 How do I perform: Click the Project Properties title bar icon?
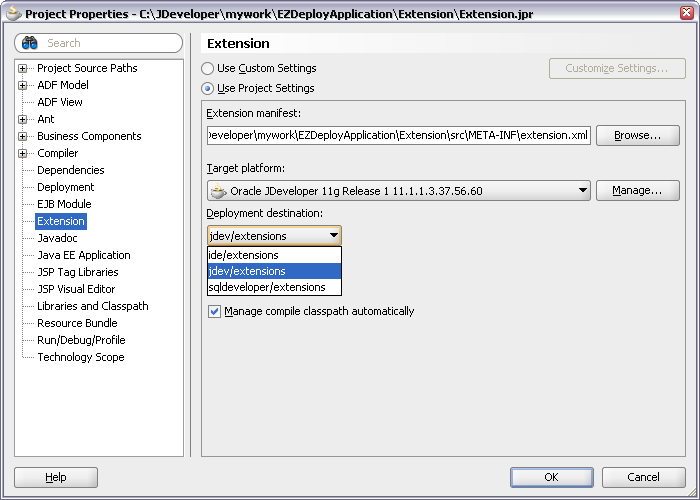(x=12, y=13)
